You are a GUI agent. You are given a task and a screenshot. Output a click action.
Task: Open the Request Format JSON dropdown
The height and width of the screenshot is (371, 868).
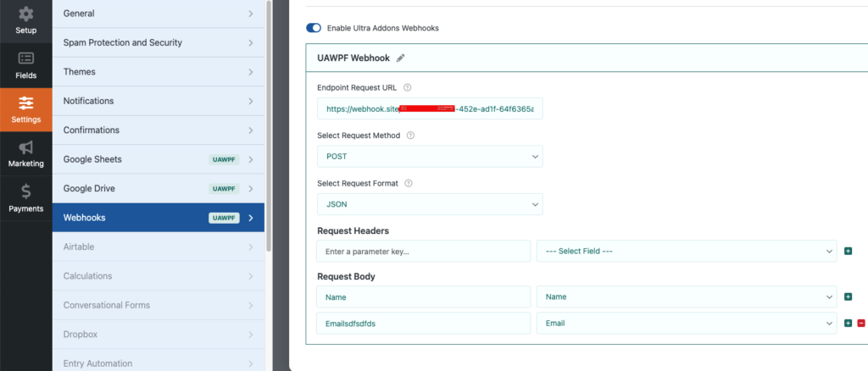pos(430,204)
